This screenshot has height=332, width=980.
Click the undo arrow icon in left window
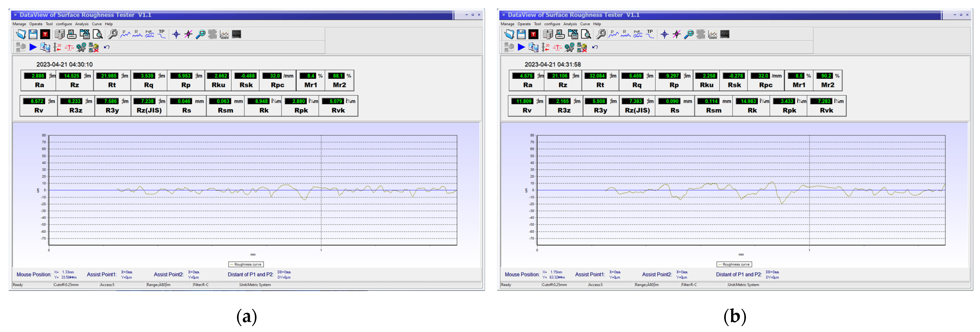107,47
